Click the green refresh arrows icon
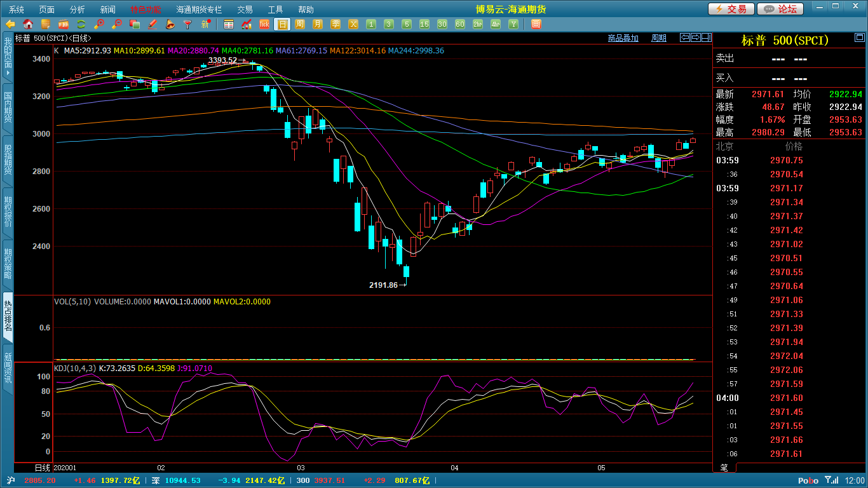This screenshot has width=868, height=488. 81,24
